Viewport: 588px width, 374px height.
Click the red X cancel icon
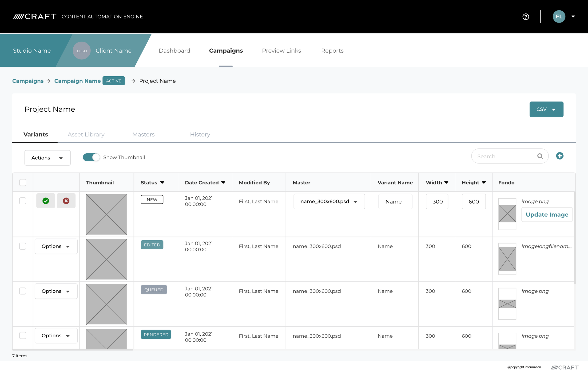point(66,201)
